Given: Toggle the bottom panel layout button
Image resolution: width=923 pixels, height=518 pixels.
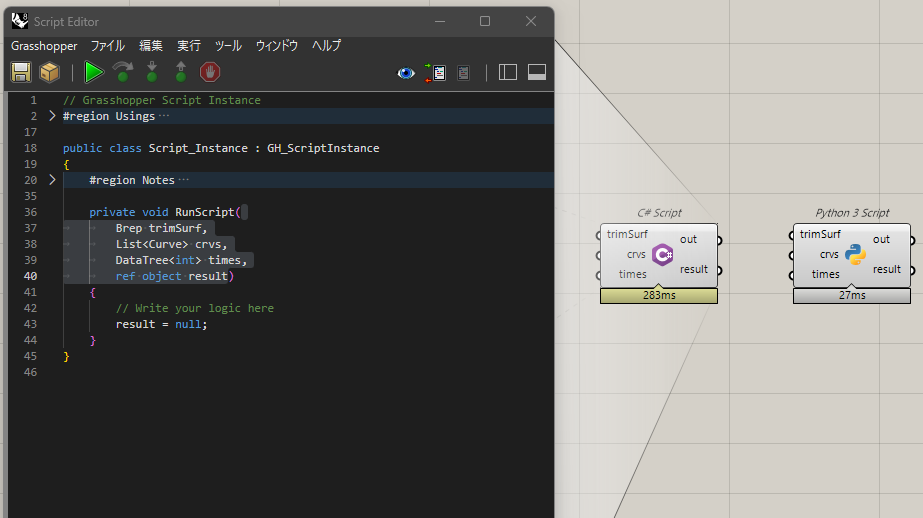Looking at the screenshot, I should point(536,72).
